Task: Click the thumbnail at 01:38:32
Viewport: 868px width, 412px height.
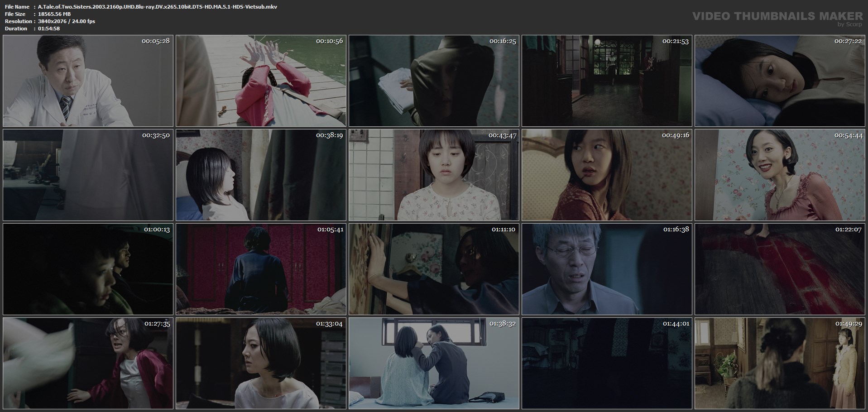Action: 434,363
